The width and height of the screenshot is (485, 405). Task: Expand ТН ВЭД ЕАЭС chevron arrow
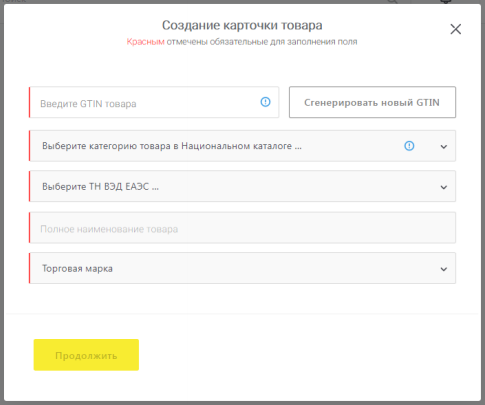444,187
